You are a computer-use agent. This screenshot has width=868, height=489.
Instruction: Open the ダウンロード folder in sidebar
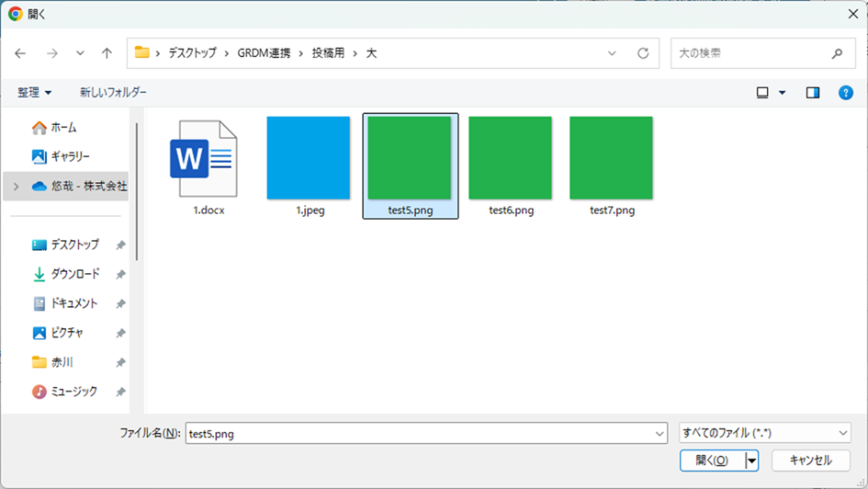click(x=74, y=274)
